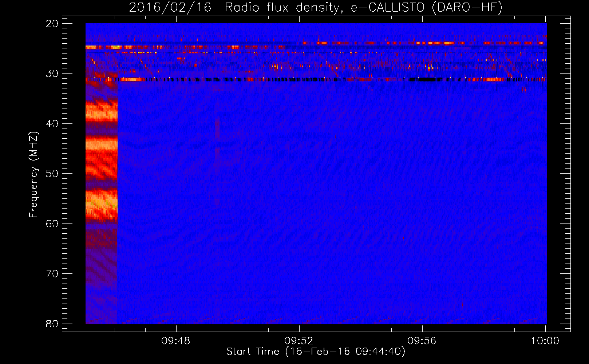Click the "70" frequency tick label
This screenshot has height=364, width=589.
click(x=52, y=274)
